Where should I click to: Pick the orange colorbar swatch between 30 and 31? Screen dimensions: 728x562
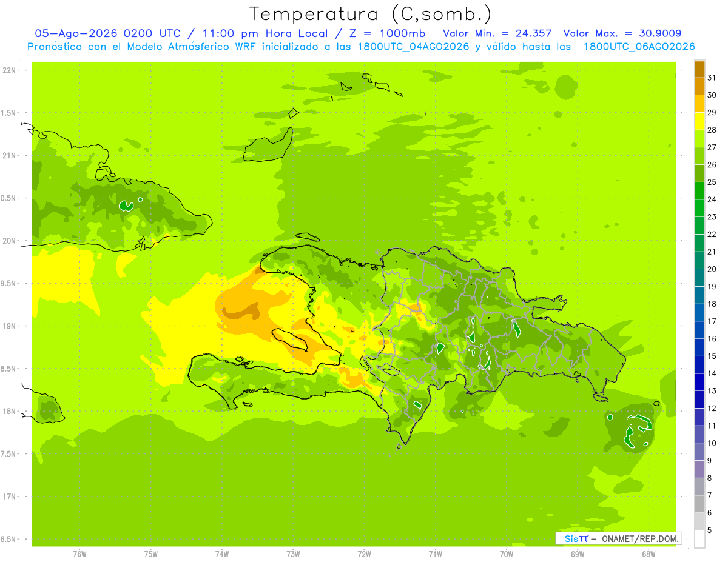click(x=699, y=86)
